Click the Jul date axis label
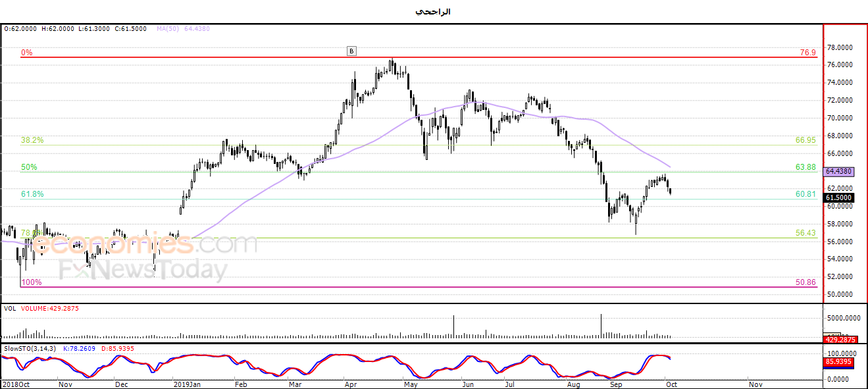Image resolution: width=868 pixels, height=389 pixels. [510, 384]
